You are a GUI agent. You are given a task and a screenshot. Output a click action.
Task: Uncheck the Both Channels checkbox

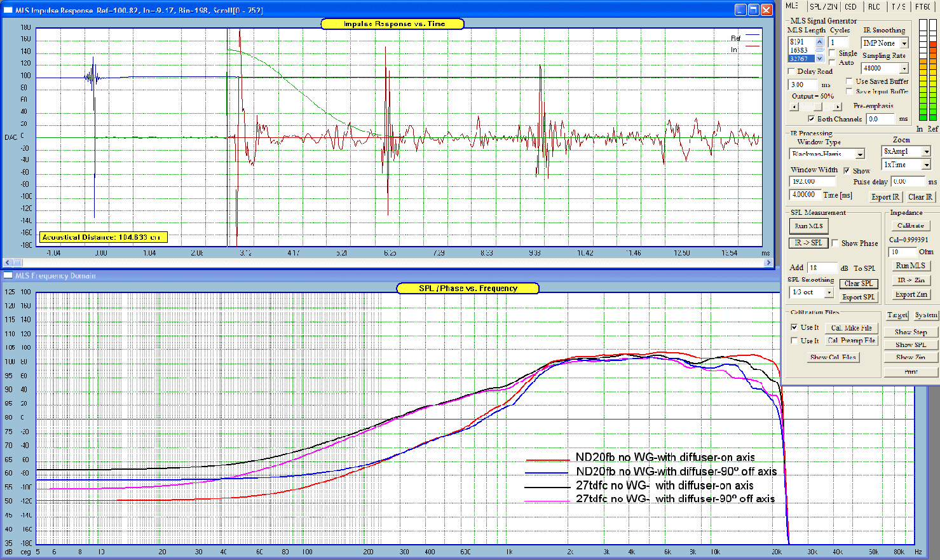[811, 119]
